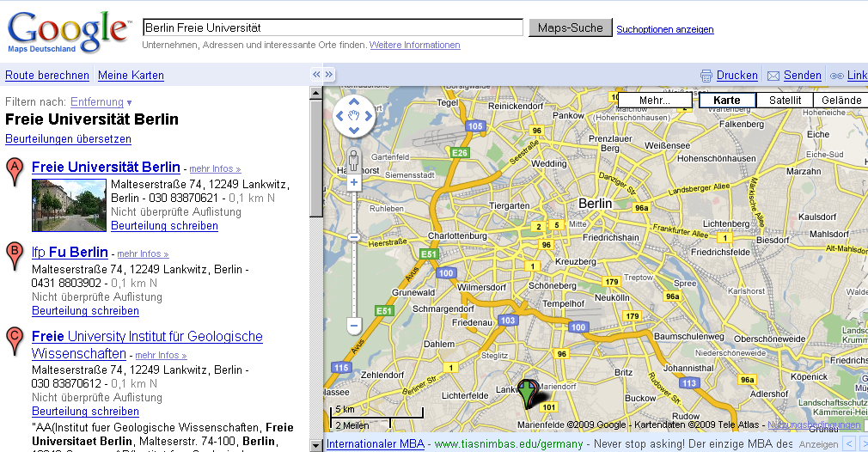Open the Entfernung filter dropdown
This screenshot has height=452, width=868.
click(101, 101)
